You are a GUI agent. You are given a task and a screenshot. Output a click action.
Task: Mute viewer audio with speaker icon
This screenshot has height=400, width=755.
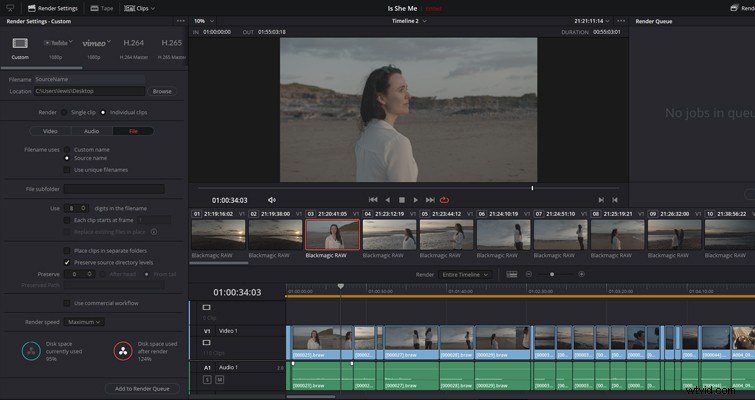click(272, 200)
